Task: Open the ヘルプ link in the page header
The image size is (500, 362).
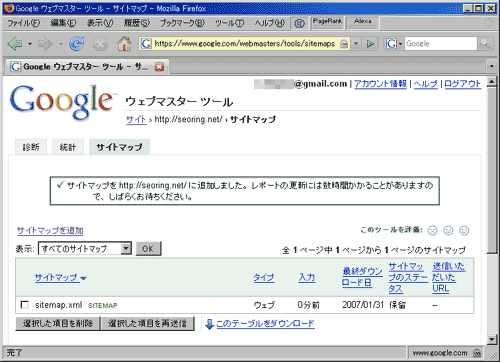Action: [426, 84]
